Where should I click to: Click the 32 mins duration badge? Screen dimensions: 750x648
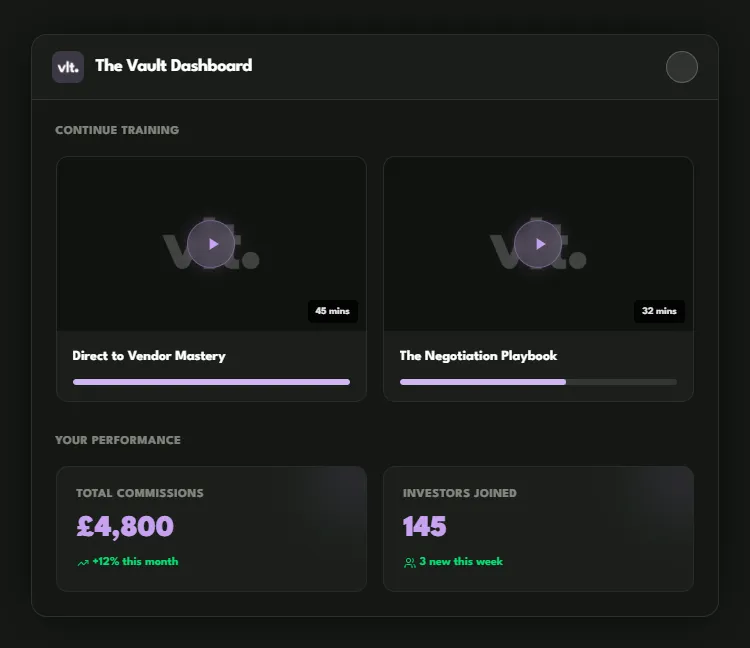(x=659, y=311)
